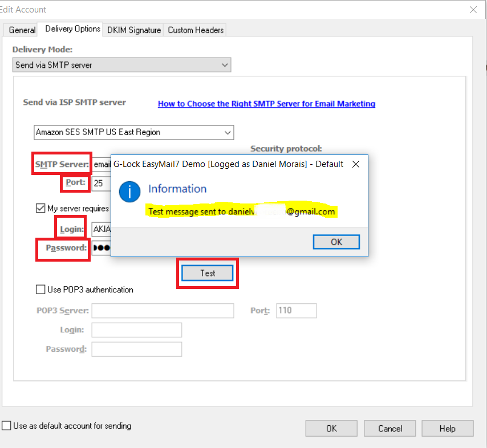Open the DKIM Signature tab
Image resolution: width=487 pixels, height=448 pixels.
pos(134,30)
